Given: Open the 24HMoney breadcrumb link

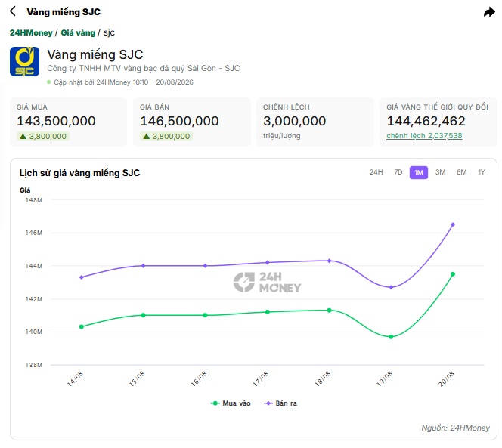Looking at the screenshot, I should click(31, 32).
